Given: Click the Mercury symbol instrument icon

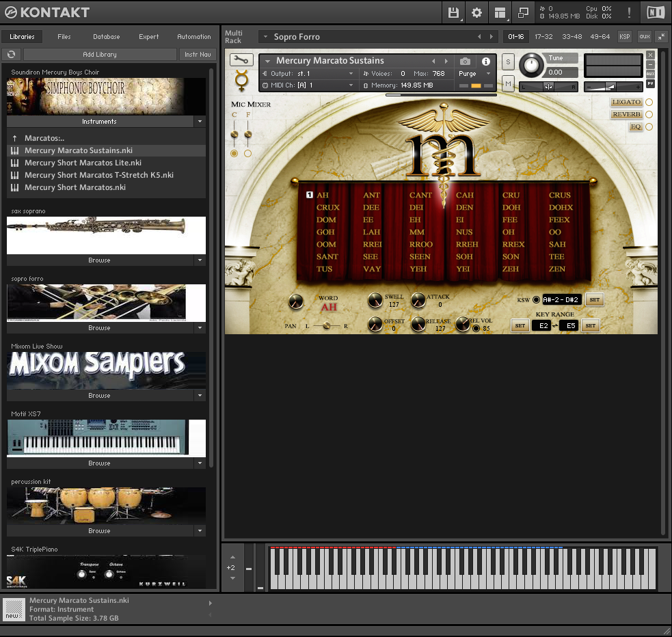Looking at the screenshot, I should tap(241, 80).
